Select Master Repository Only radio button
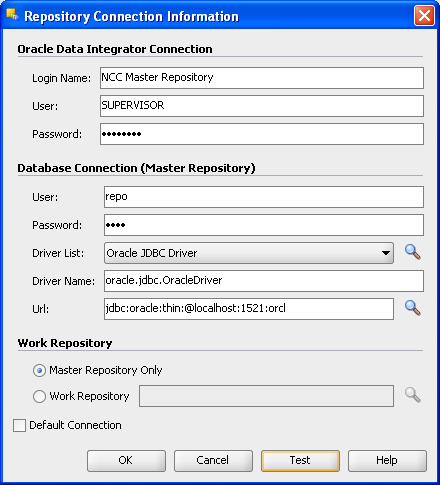 [39, 370]
